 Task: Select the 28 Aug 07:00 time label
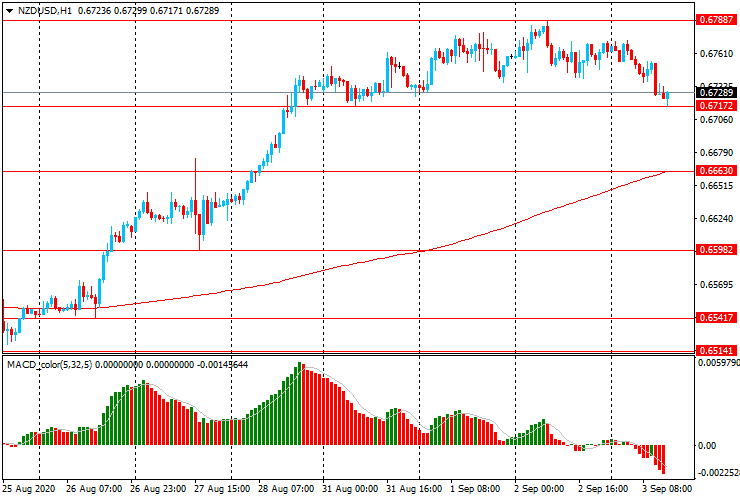(286, 489)
